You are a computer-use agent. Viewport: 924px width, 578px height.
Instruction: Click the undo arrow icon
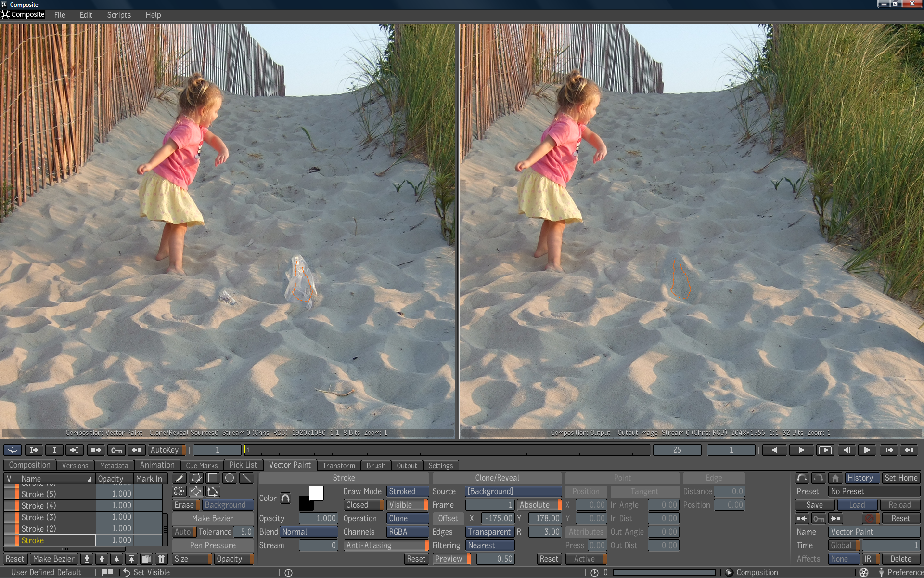tap(801, 478)
